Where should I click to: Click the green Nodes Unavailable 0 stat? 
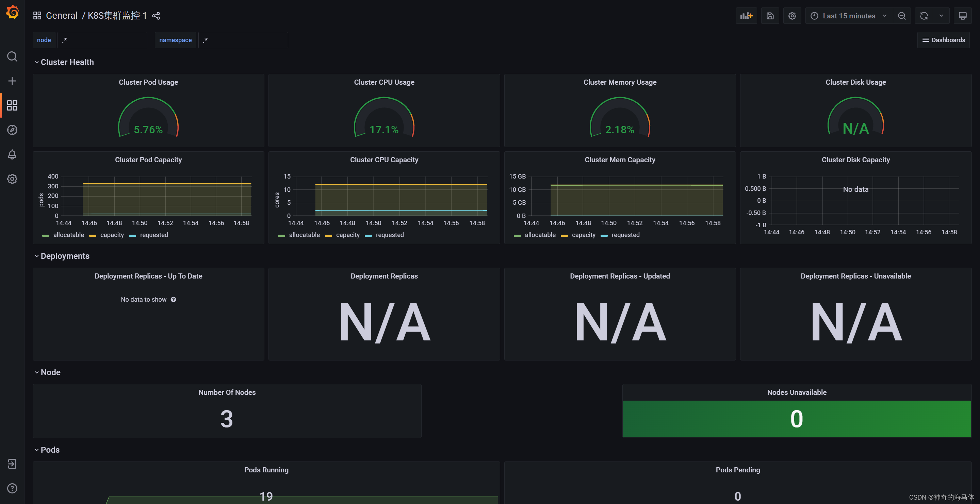(x=797, y=419)
